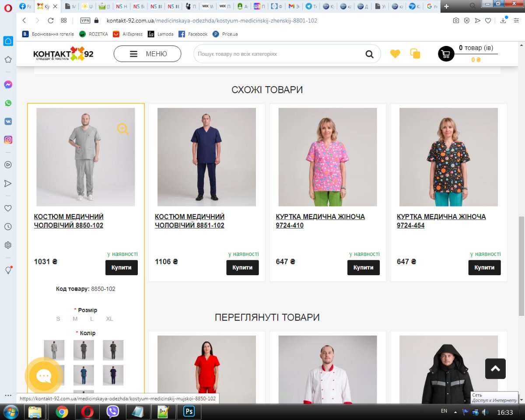Open the red scrubs viewed product thumbnail
This screenshot has width=525, height=420.
coord(206,370)
